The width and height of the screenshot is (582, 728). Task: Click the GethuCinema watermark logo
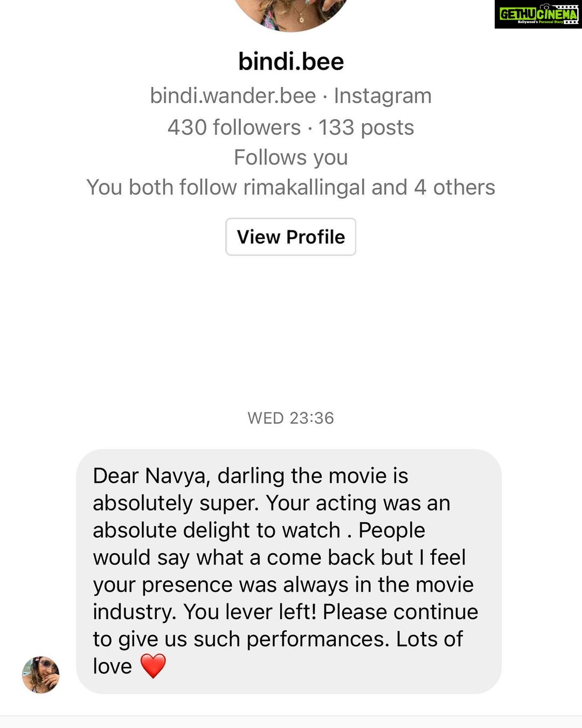point(538,15)
